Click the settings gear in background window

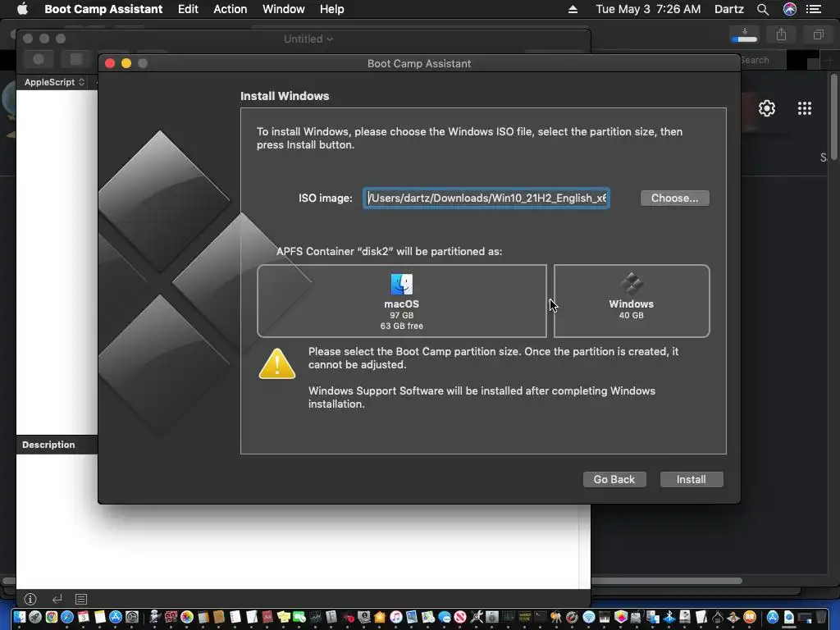coord(767,108)
